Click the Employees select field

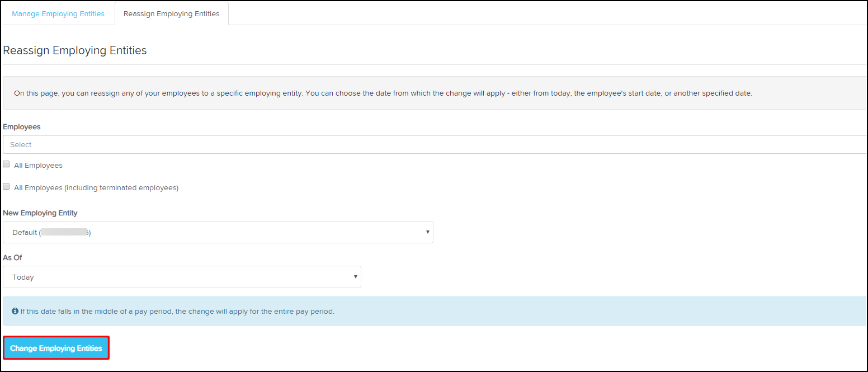[435, 144]
